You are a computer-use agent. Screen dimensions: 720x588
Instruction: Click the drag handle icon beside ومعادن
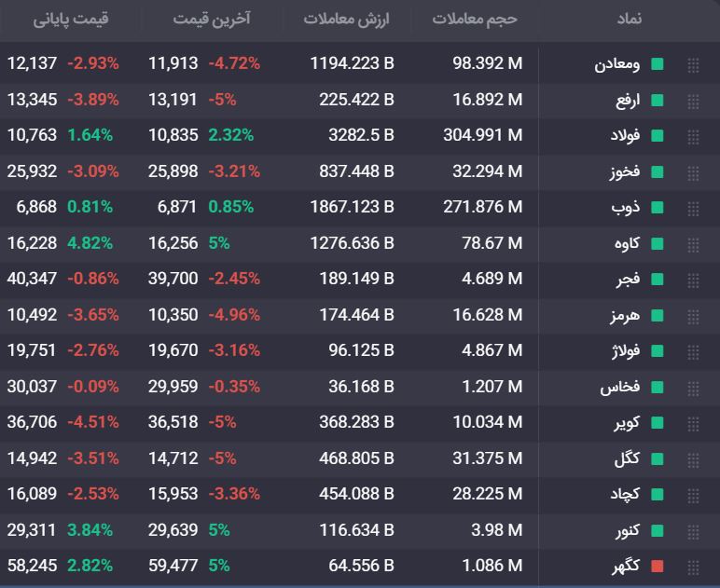coord(693,64)
